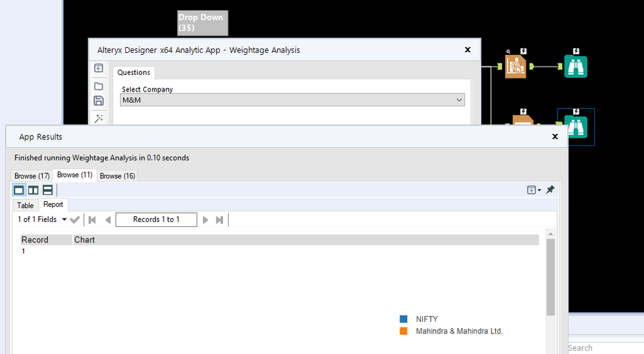Select the dashed-outline Browse binoculars tool

tap(576, 127)
